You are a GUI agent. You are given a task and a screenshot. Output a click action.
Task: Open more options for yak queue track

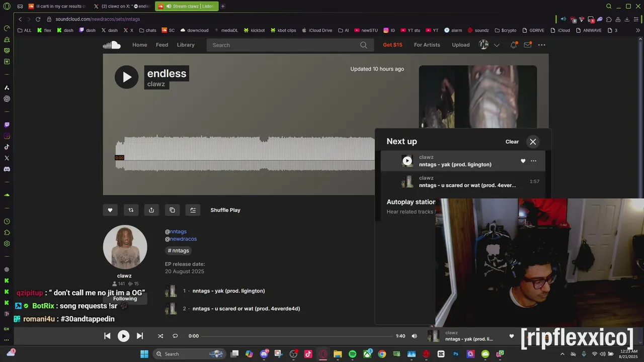tap(533, 161)
